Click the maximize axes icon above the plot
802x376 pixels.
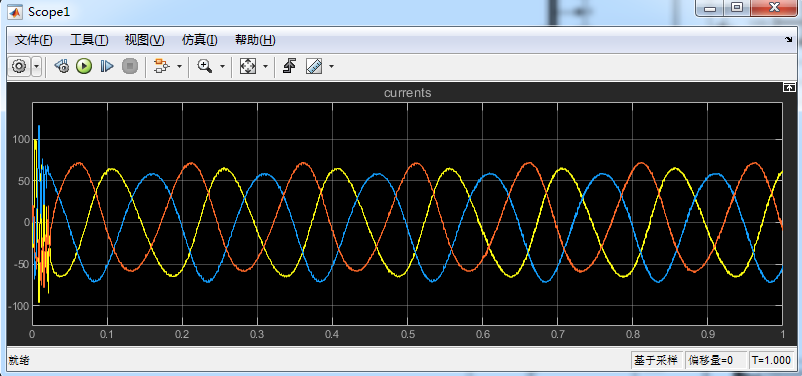coord(789,87)
